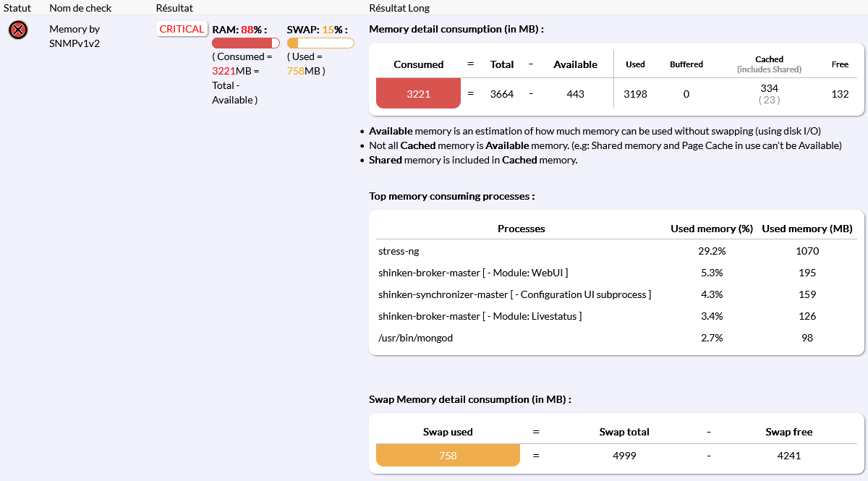Click the Used memory (%) column header
Image resolution: width=868 pixels, height=481 pixels.
coord(712,229)
